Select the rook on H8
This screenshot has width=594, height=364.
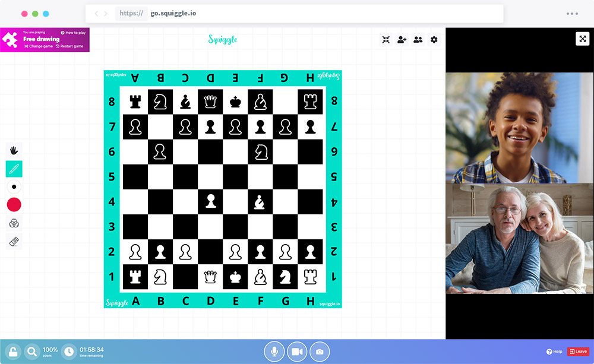[310, 102]
